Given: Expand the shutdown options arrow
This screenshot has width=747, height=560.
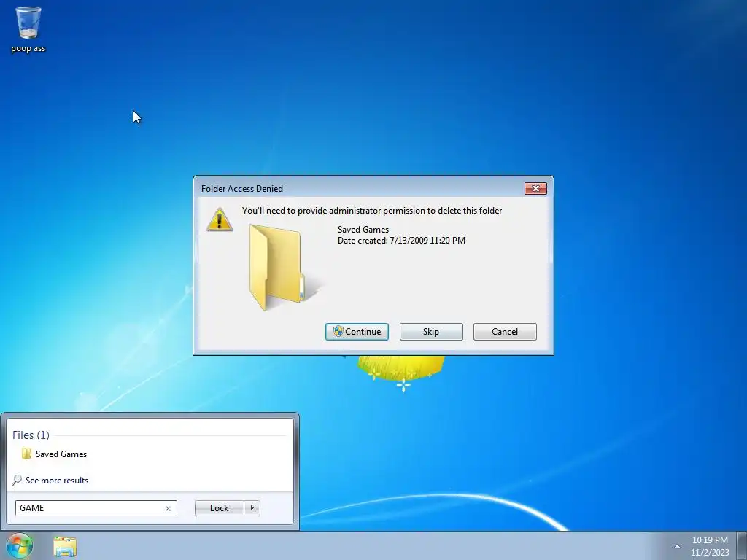Looking at the screenshot, I should (252, 508).
